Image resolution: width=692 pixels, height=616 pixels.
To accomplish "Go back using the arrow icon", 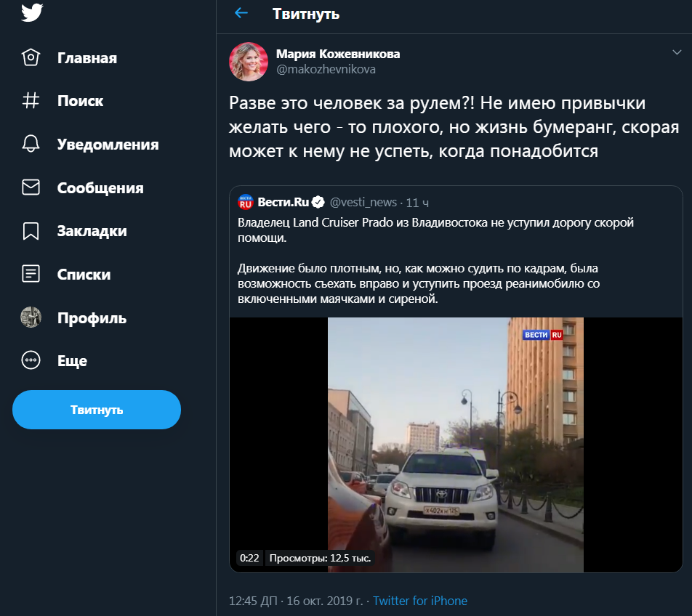I will point(241,13).
